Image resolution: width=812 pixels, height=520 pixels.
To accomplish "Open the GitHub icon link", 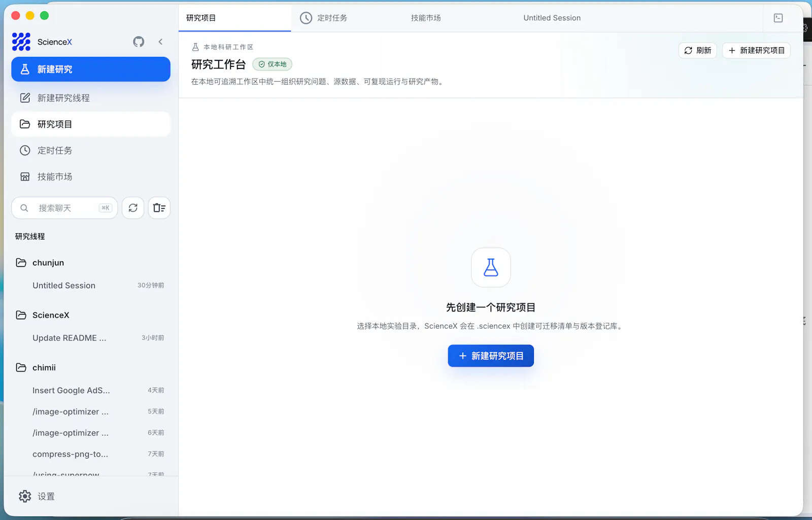I will click(x=139, y=42).
